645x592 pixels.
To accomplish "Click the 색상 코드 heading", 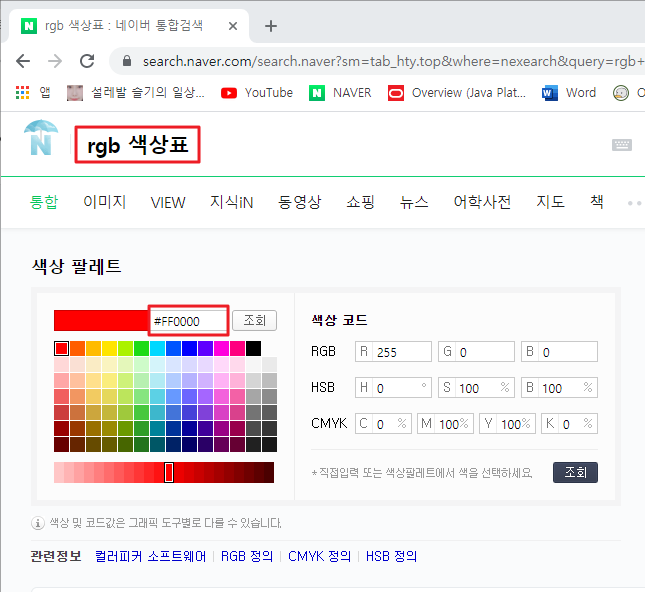I will point(339,320).
